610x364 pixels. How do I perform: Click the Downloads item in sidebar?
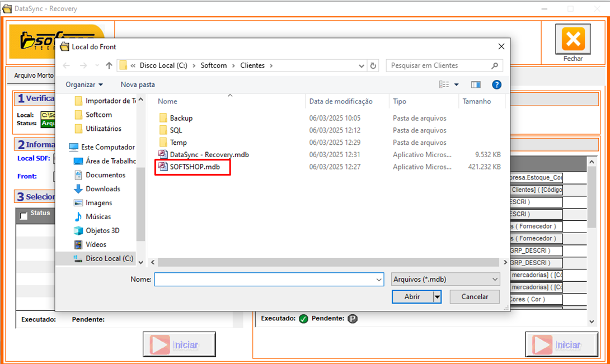point(102,189)
